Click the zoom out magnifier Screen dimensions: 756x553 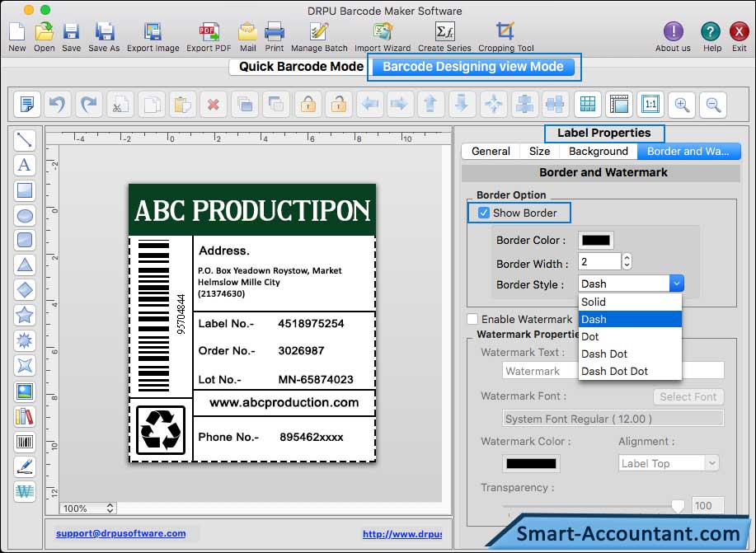click(713, 104)
